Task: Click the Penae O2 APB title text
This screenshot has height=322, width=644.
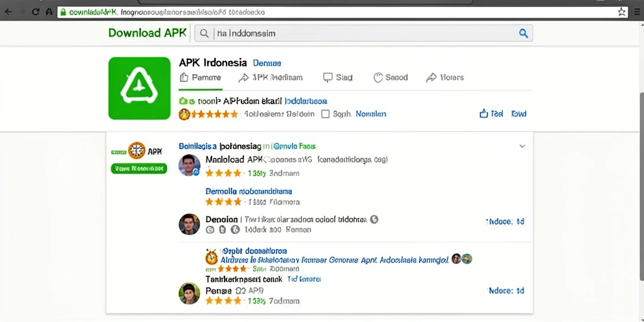Action: point(234,291)
